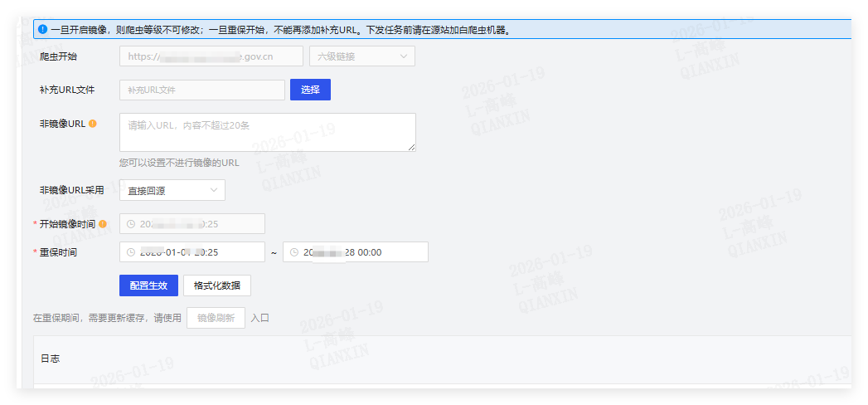This screenshot has width=868, height=405.
Task: Click the clock icon in 重保时间 end field
Action: [293, 252]
